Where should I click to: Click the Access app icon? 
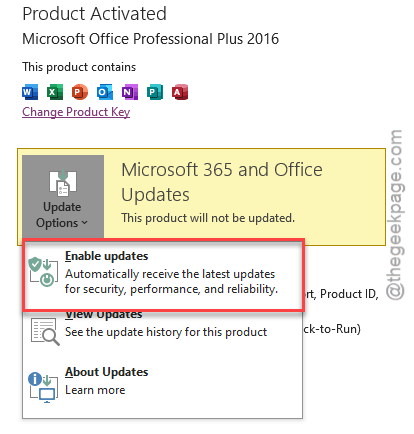(180, 92)
